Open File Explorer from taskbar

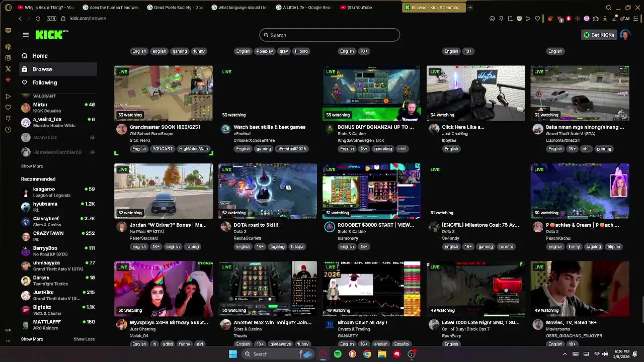point(382,354)
